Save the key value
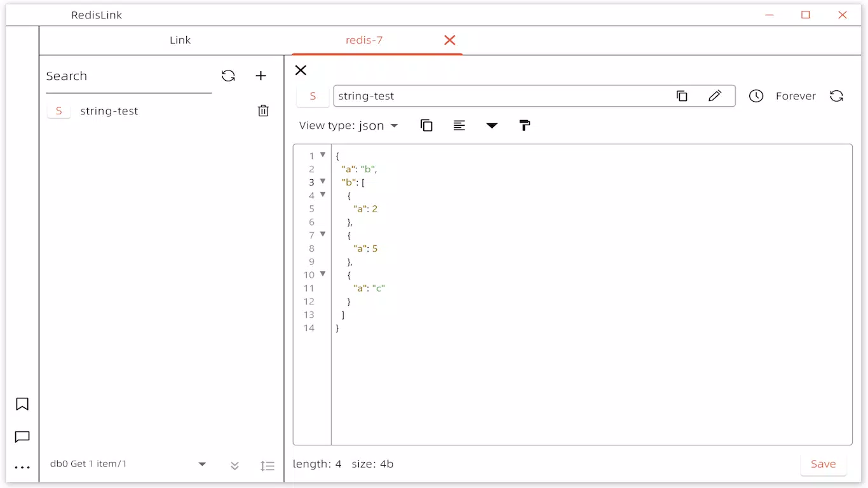Viewport: 868px width, 488px height. coord(823,464)
